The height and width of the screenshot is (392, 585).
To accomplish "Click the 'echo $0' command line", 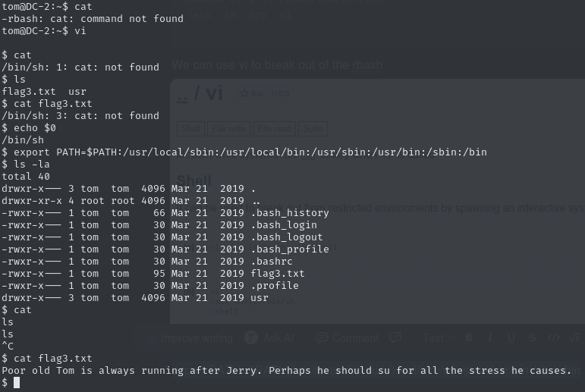I will click(x=29, y=128).
